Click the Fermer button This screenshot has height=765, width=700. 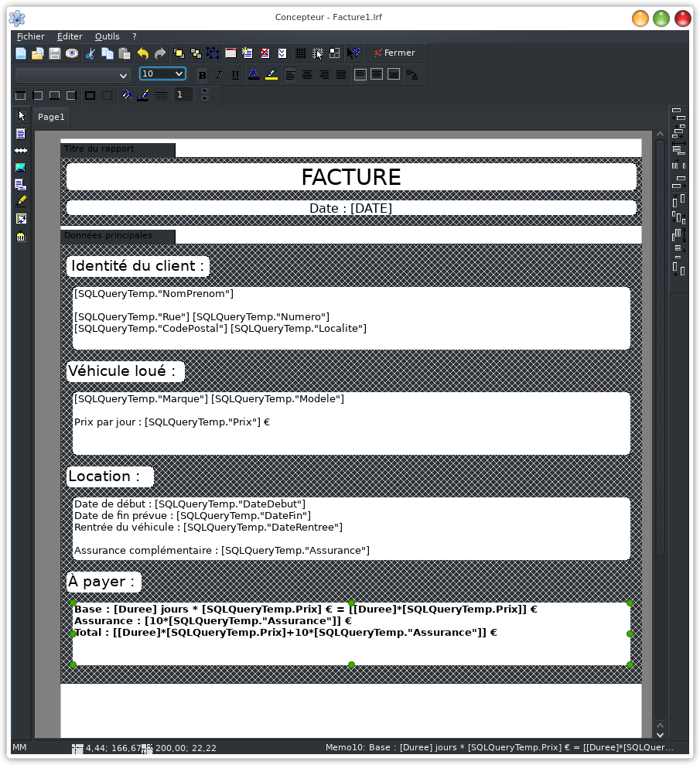point(394,53)
